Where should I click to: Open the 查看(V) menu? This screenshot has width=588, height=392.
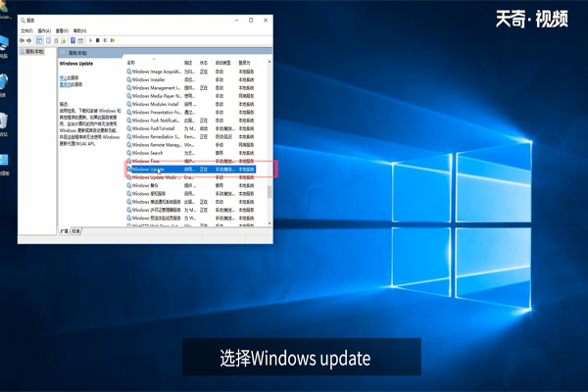point(62,30)
